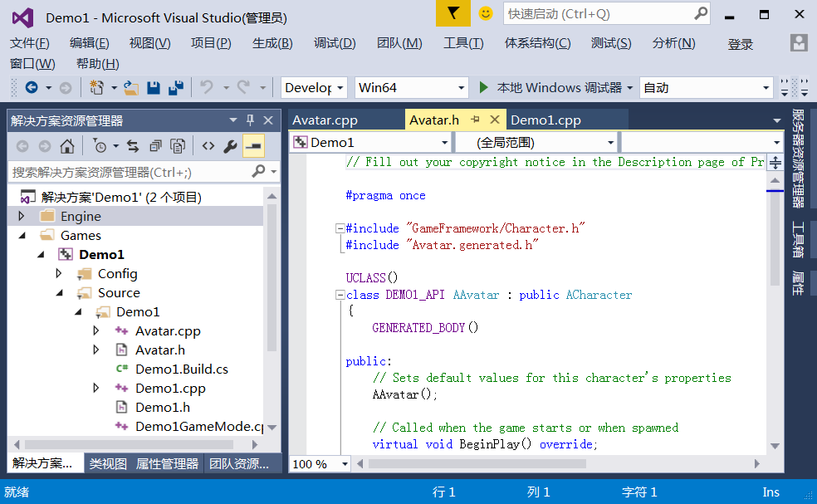The image size is (817, 504).
Task: Create a new project from the toolbar
Action: click(96, 87)
